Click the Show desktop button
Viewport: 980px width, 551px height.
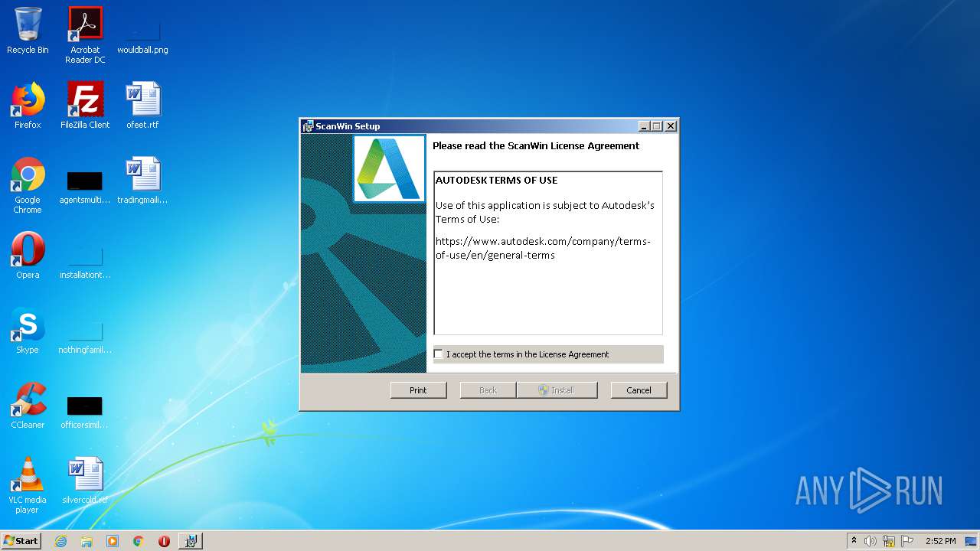click(x=972, y=541)
